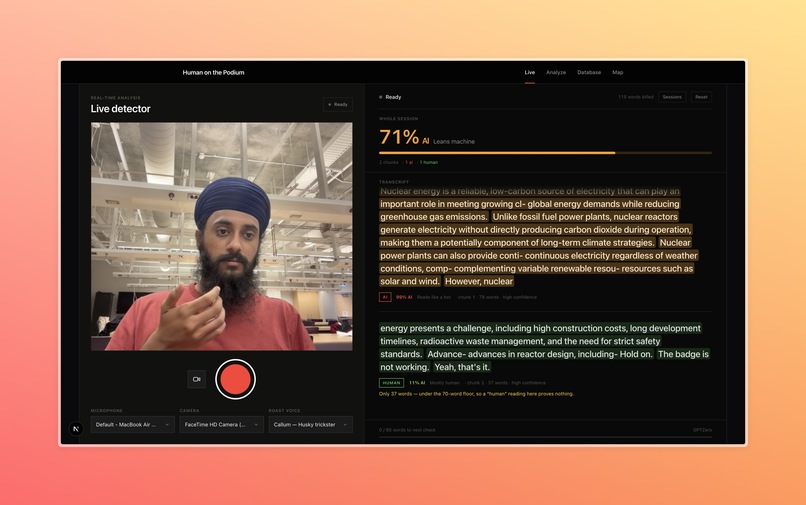Click the 'Live detector' heading
This screenshot has width=806, height=505.
click(120, 109)
